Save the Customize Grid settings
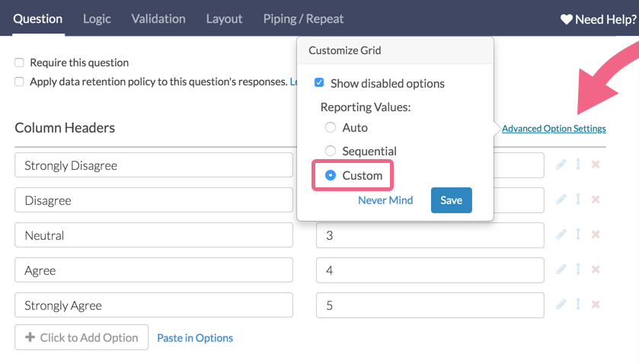The height and width of the screenshot is (364, 639). 451,200
